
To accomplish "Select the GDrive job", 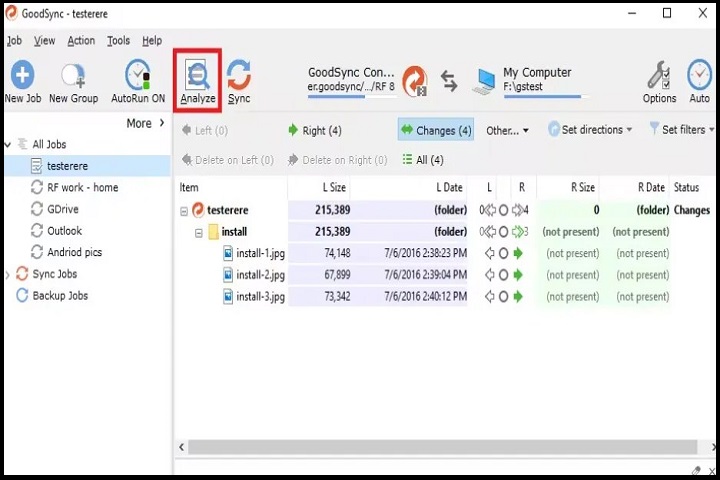I will point(62,209).
